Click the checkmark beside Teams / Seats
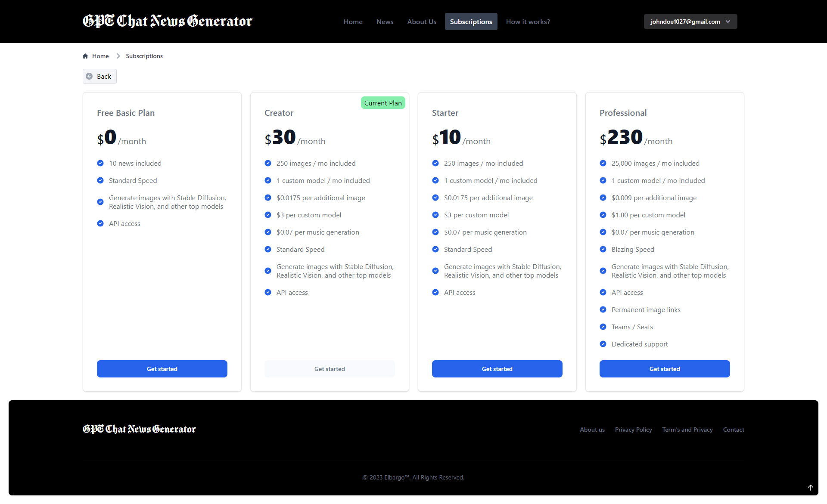The width and height of the screenshot is (827, 504). [603, 327]
